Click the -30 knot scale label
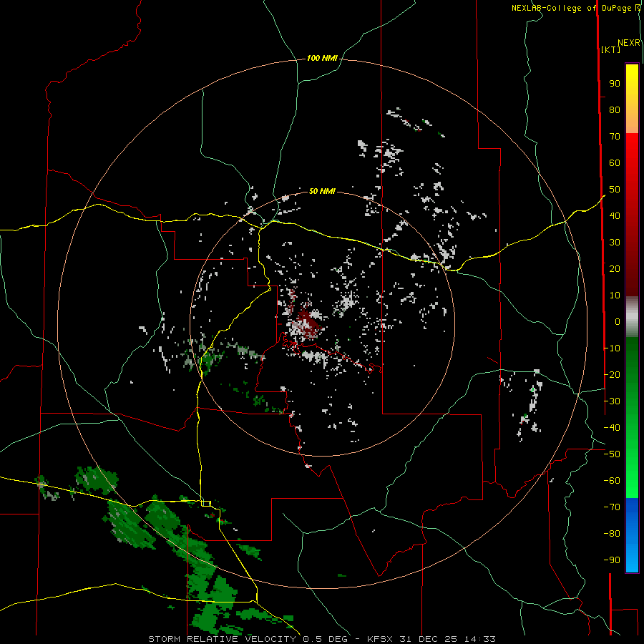The height and width of the screenshot is (644, 644). [612, 401]
